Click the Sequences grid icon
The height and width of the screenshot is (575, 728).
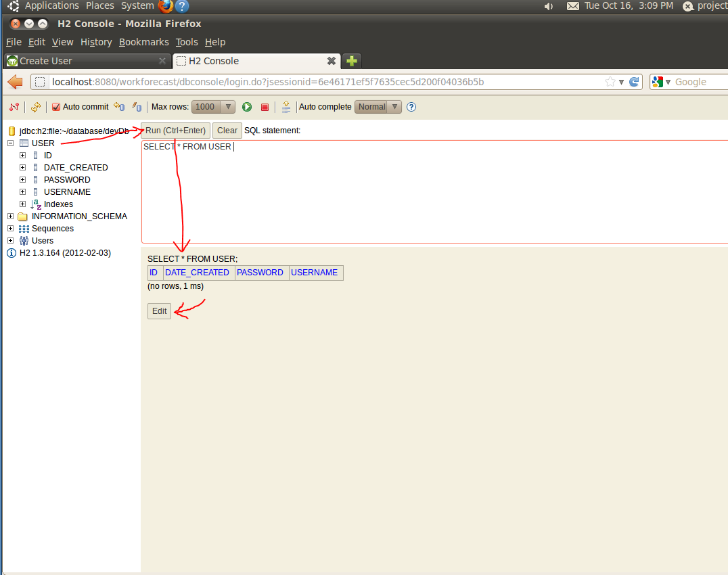point(24,229)
